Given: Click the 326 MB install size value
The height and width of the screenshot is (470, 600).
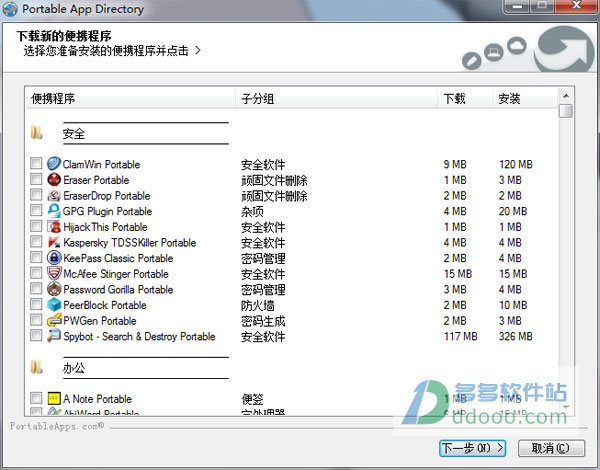Looking at the screenshot, I should click(x=516, y=336).
